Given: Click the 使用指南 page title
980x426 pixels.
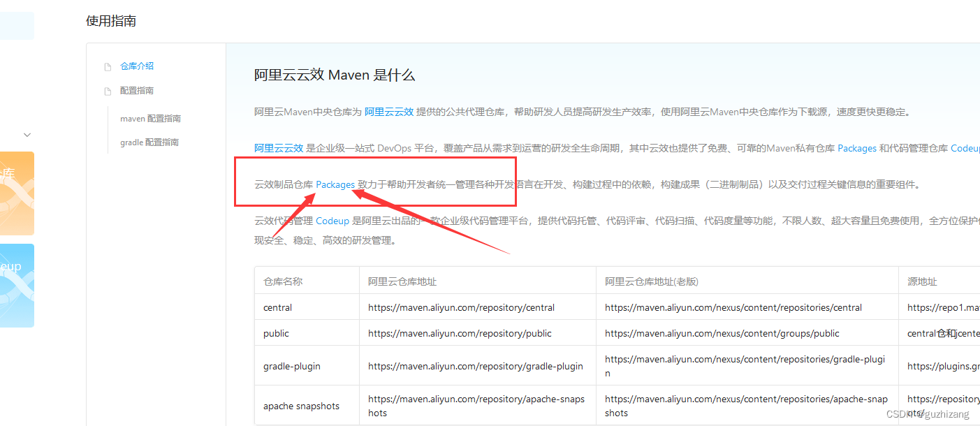Looking at the screenshot, I should [110, 21].
